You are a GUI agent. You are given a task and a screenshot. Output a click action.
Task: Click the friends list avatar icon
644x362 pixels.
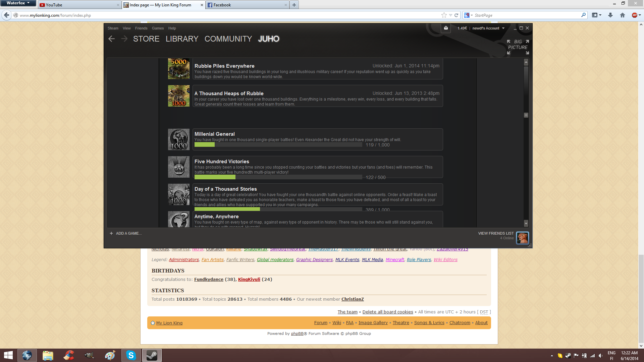522,238
